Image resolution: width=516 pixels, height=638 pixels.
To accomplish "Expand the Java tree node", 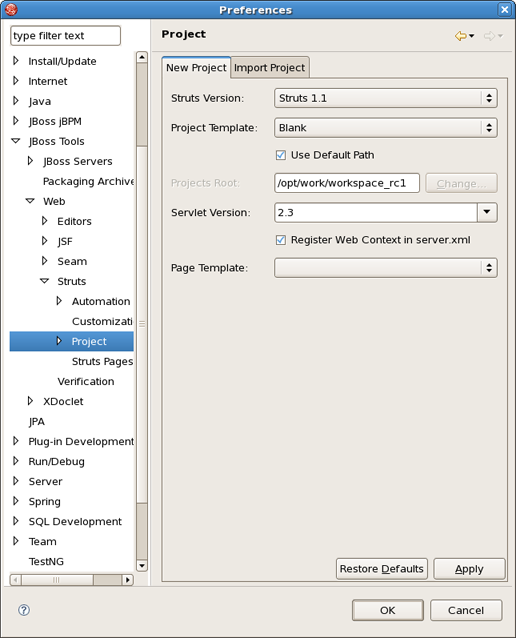I will pyautogui.click(x=16, y=101).
